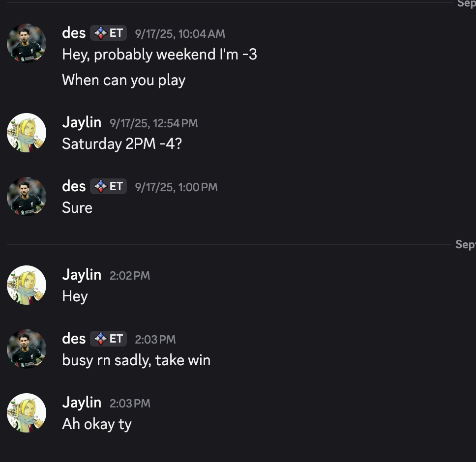Screen dimensions: 476x462
Task: Click the des username above "Hey, probably weekend"
Action: (74, 33)
